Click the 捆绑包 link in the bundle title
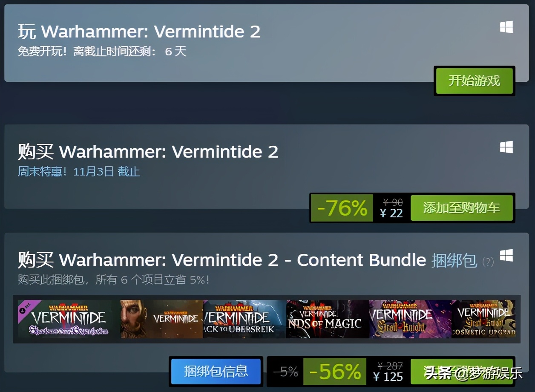This screenshot has height=392, width=535. (454, 260)
